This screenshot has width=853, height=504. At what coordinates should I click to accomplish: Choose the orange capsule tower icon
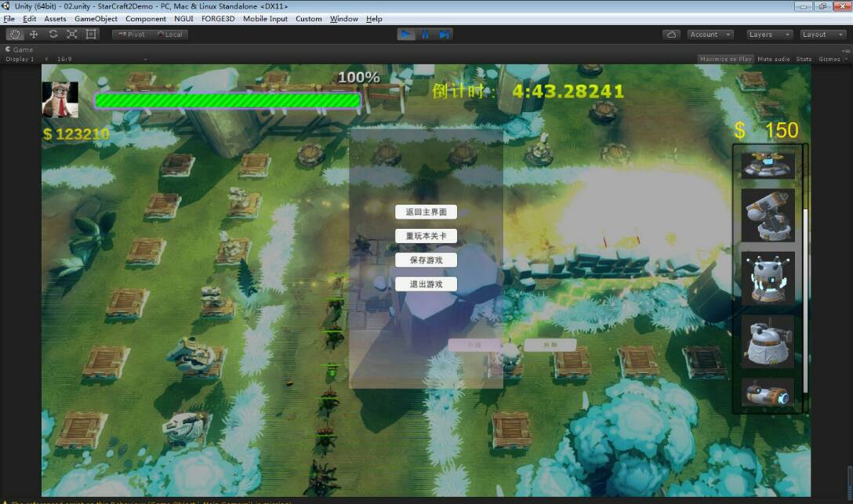pyautogui.click(x=768, y=393)
